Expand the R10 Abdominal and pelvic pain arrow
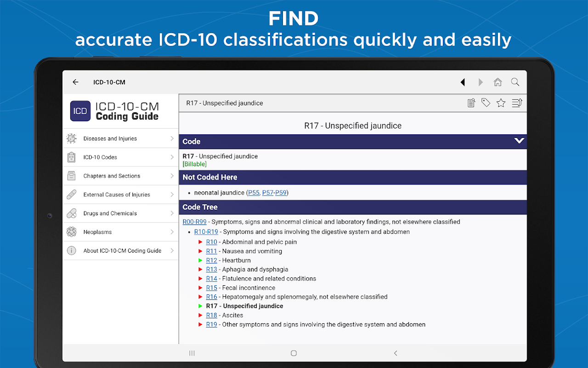The height and width of the screenshot is (368, 588). pos(200,242)
